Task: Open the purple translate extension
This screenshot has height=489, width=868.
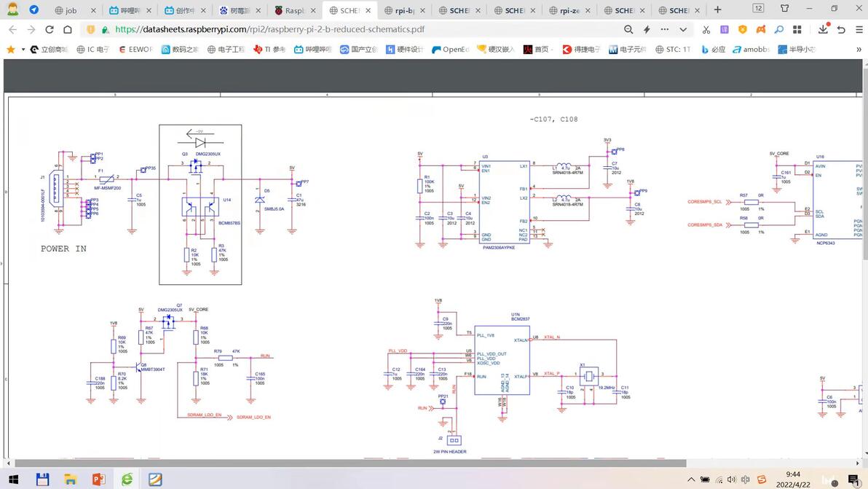Action: tap(724, 30)
